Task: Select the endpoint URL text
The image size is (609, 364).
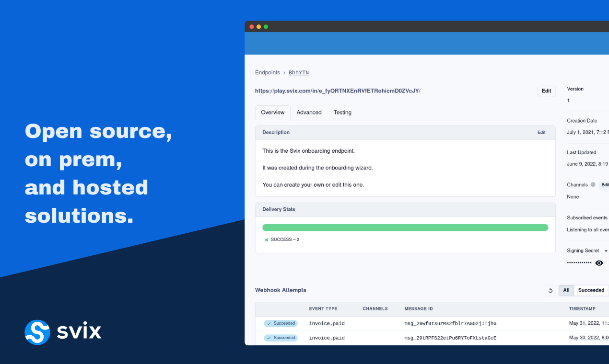Action: point(338,91)
